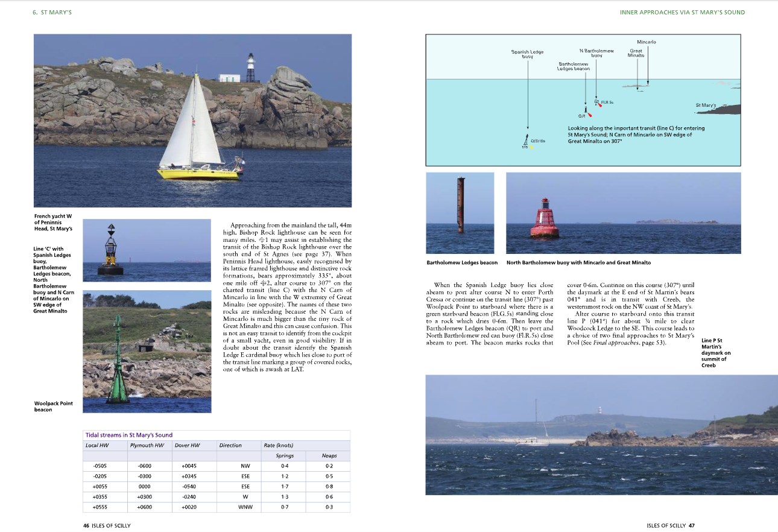Click the N Bartholomew buoy Fl.R 5s symbol
This screenshot has height=532, width=778.
(x=596, y=102)
